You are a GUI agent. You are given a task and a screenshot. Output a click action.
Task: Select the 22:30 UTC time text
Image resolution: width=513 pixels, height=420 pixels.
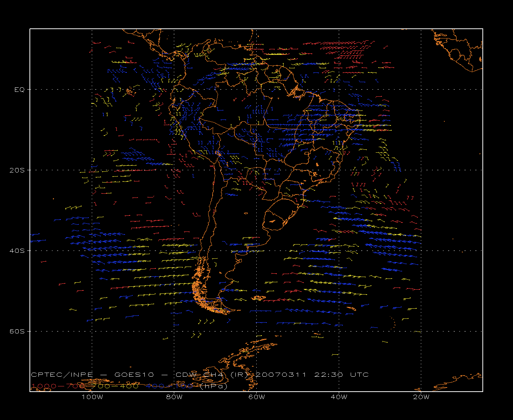point(341,375)
